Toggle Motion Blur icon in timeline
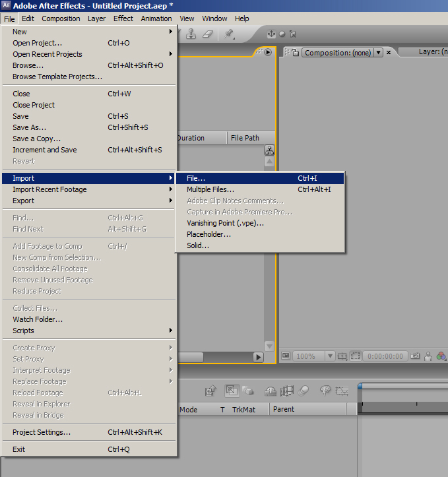Screen dimensions: 448x477 304,391
